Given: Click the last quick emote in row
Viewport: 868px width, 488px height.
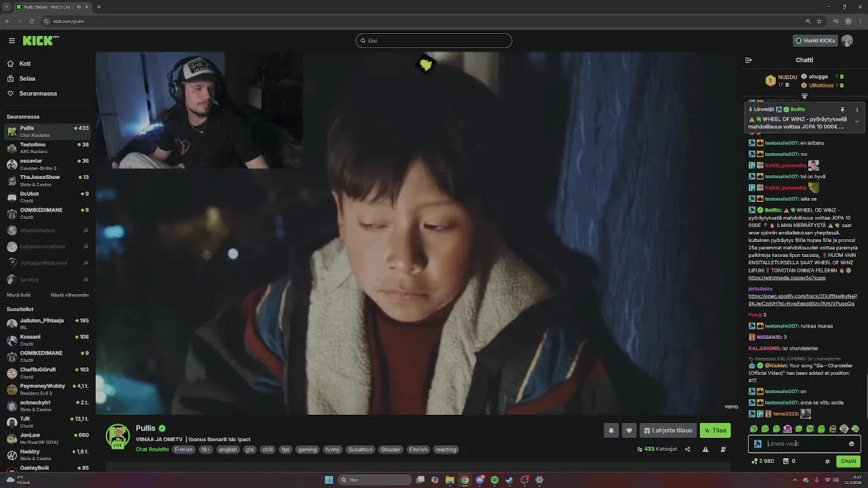Looking at the screenshot, I should [855, 429].
